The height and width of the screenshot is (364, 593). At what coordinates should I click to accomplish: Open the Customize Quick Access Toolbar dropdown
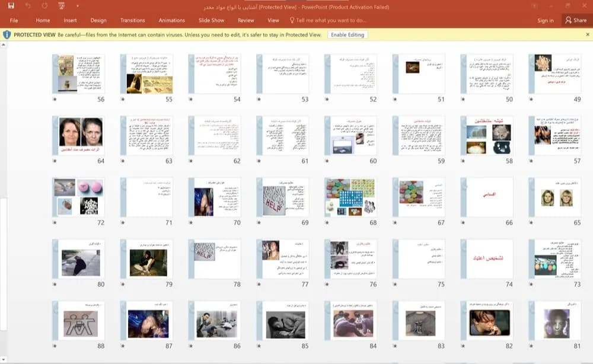coord(78,6)
